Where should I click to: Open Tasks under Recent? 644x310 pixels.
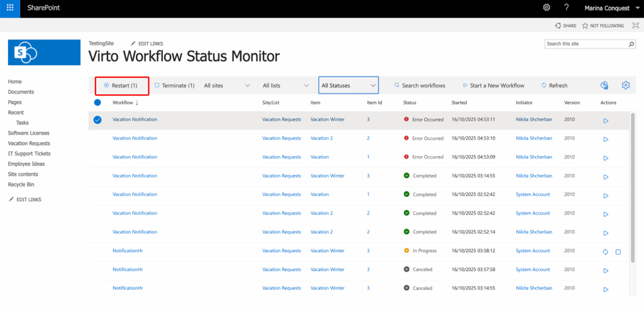coord(22,123)
